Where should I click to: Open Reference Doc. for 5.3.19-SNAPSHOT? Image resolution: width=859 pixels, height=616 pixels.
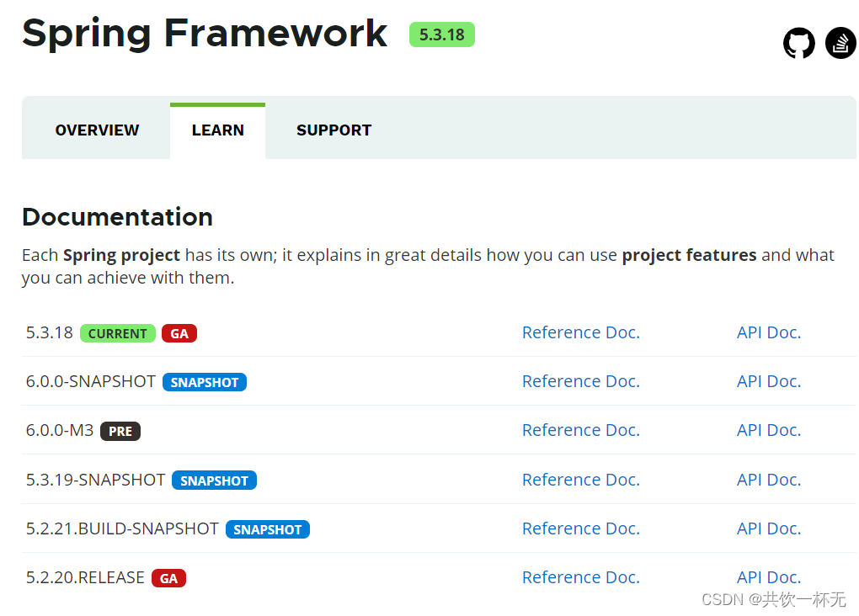(581, 480)
